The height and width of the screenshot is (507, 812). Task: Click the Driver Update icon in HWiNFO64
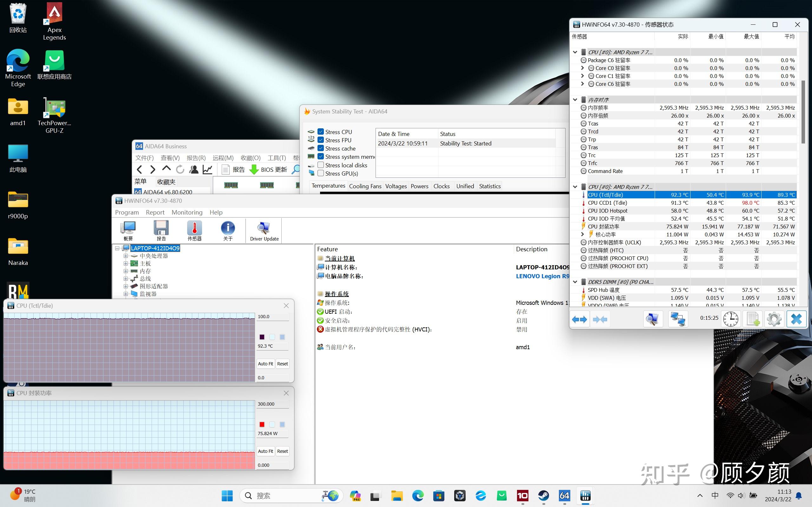263,231
